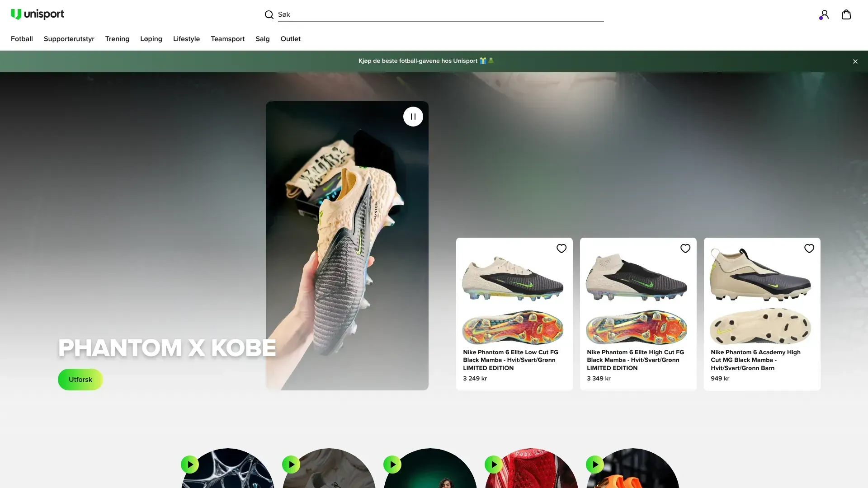Click the green Utforsk button

pos(80,380)
